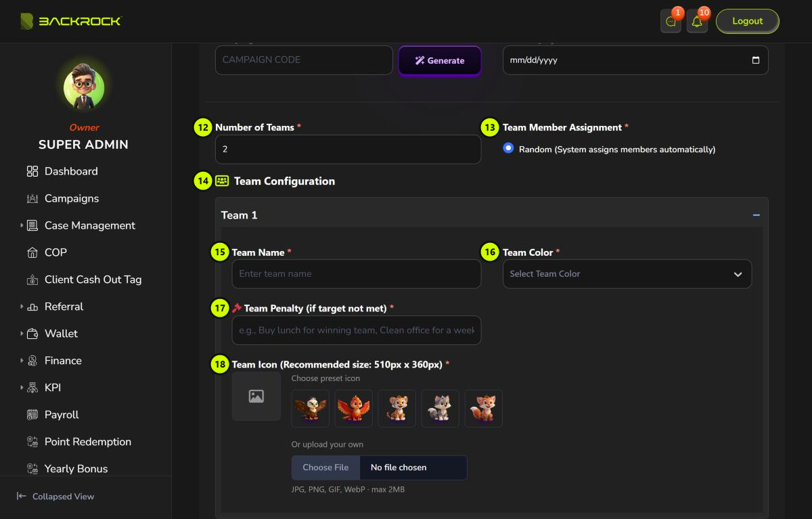Click the COP building icon
Screen dimensions: 812x519
[32, 252]
